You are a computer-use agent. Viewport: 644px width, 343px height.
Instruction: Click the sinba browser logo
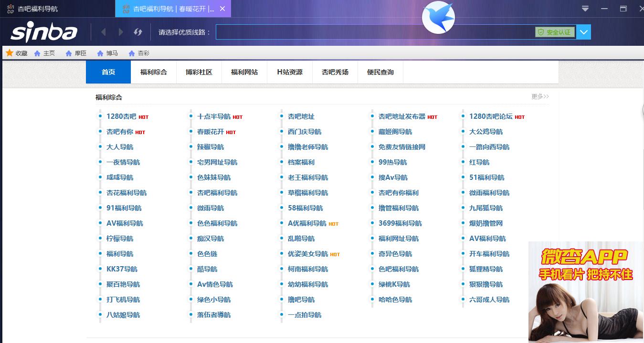click(44, 32)
